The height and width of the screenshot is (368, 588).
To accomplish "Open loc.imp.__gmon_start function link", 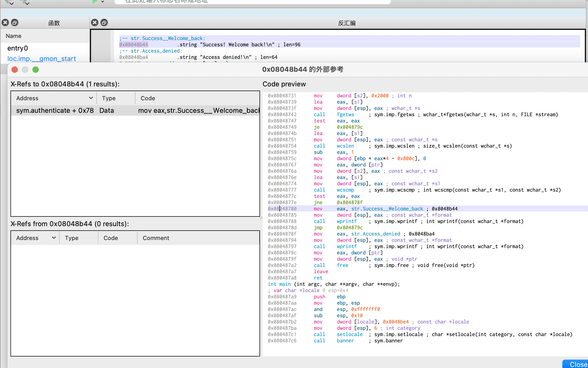I will pyautogui.click(x=42, y=59).
